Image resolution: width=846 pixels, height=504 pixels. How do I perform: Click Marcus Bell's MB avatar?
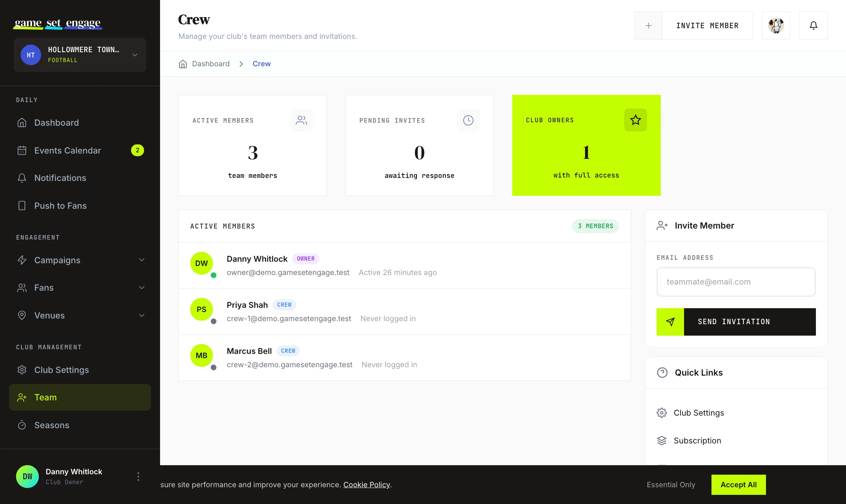pos(202,355)
